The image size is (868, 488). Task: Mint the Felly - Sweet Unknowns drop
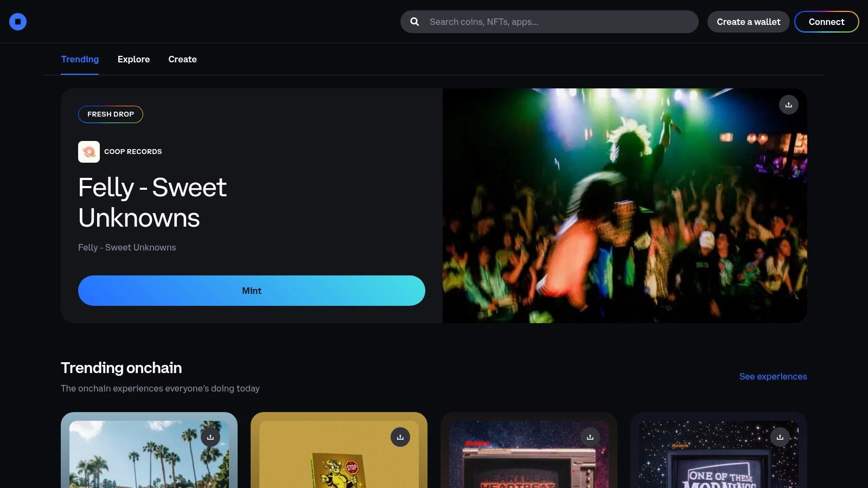click(251, 291)
